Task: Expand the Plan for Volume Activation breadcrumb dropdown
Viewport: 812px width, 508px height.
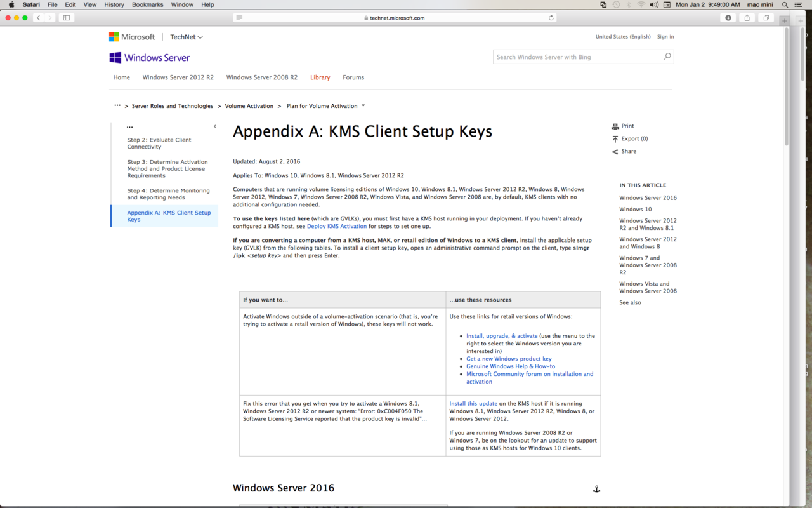Action: [363, 106]
